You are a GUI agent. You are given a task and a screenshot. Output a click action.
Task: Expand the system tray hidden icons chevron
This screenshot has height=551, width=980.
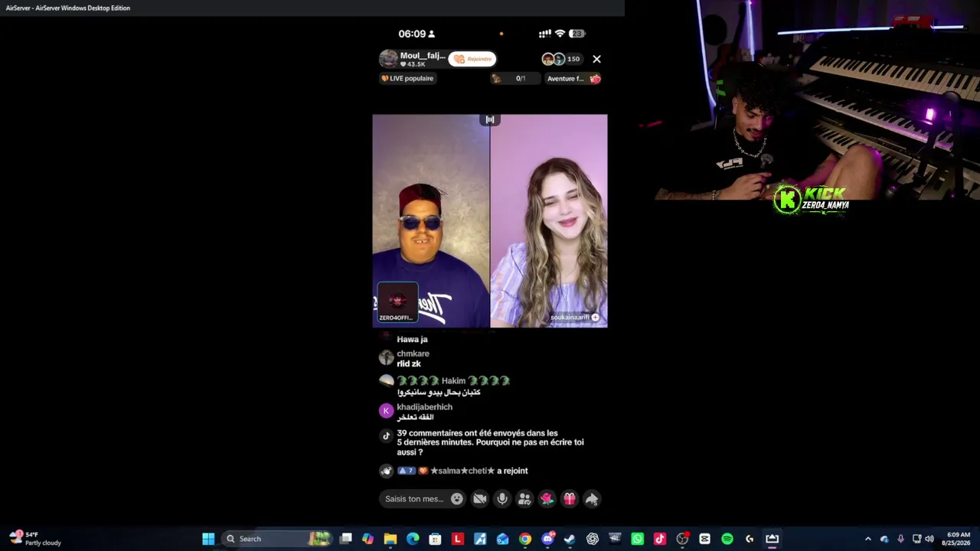[867, 539]
